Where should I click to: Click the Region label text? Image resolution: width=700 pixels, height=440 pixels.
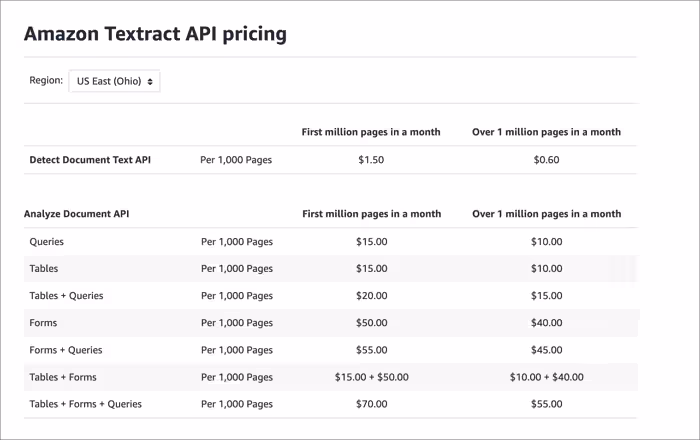coord(46,80)
